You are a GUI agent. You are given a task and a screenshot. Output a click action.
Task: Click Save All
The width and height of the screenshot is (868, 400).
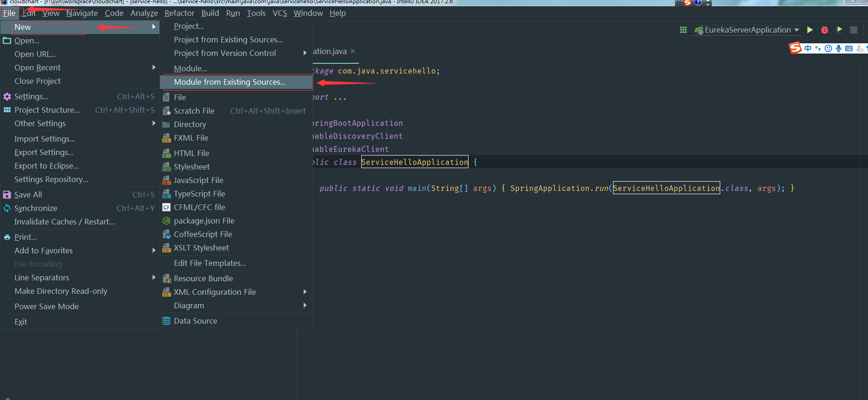(x=80, y=195)
